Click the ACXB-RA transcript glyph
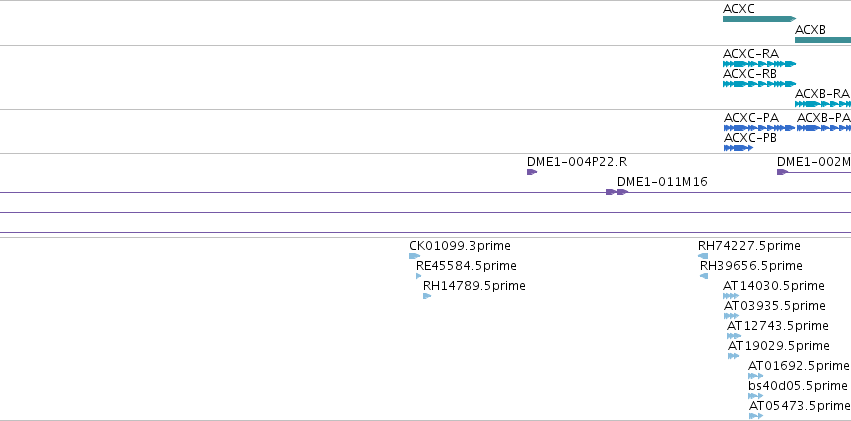 823,104
